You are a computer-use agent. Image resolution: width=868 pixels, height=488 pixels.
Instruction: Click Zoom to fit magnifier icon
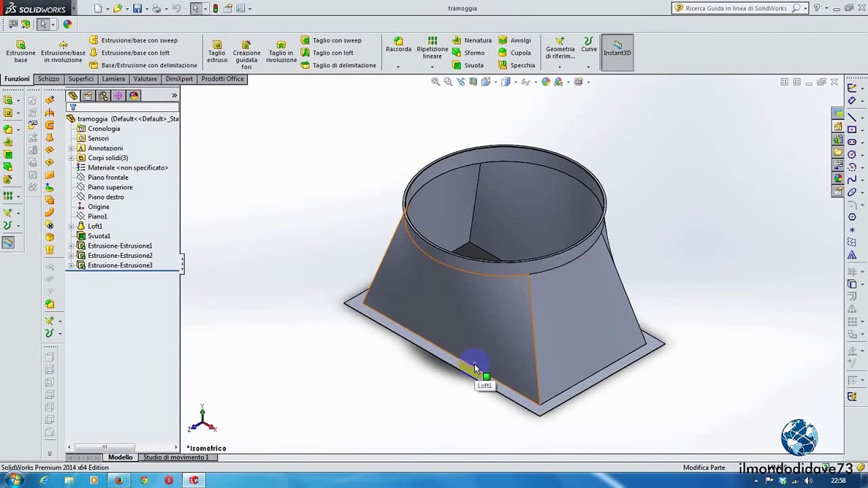pyautogui.click(x=435, y=82)
